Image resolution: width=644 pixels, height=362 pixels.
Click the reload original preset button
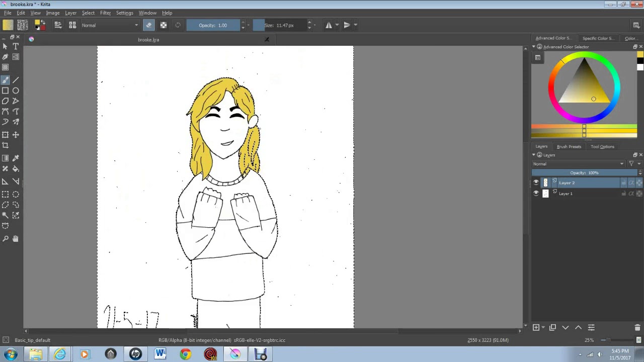point(178,25)
